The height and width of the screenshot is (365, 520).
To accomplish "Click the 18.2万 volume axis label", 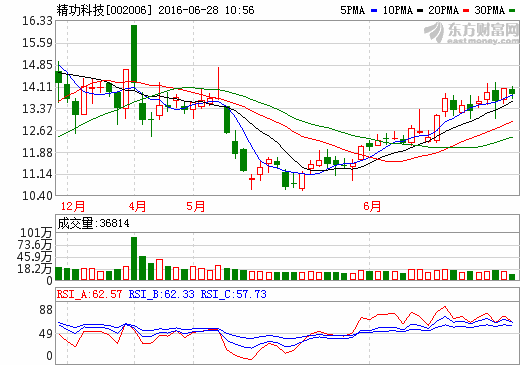I will pos(35,269).
